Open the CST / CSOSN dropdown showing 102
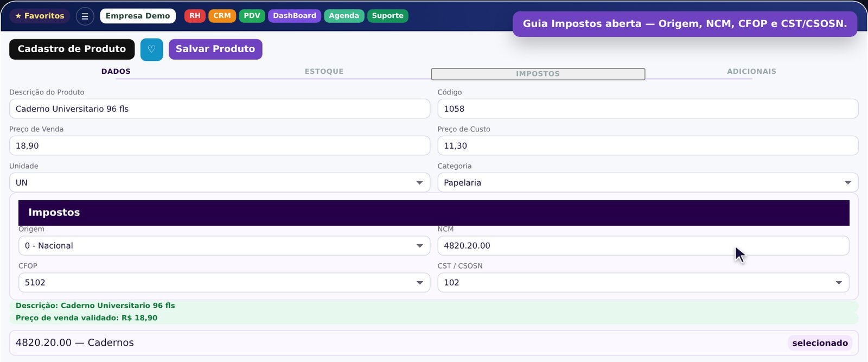The height and width of the screenshot is (362, 868). tap(643, 282)
